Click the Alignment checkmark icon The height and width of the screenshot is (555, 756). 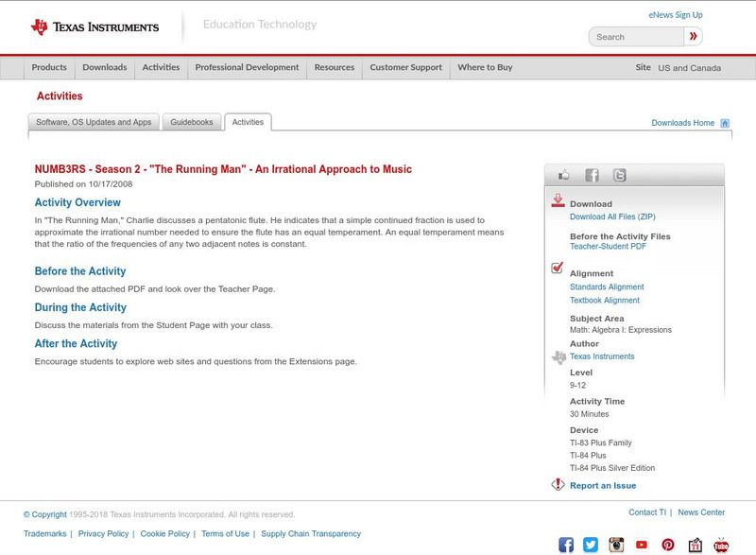pos(557,268)
